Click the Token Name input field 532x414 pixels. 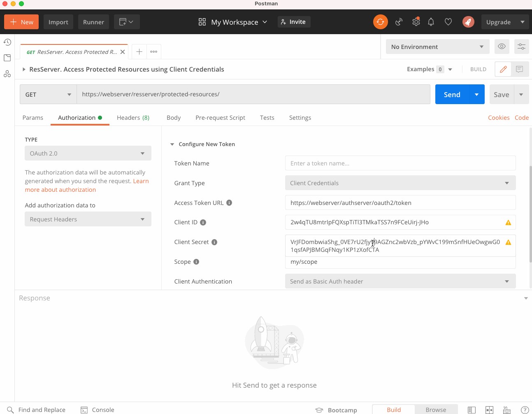coord(400,163)
